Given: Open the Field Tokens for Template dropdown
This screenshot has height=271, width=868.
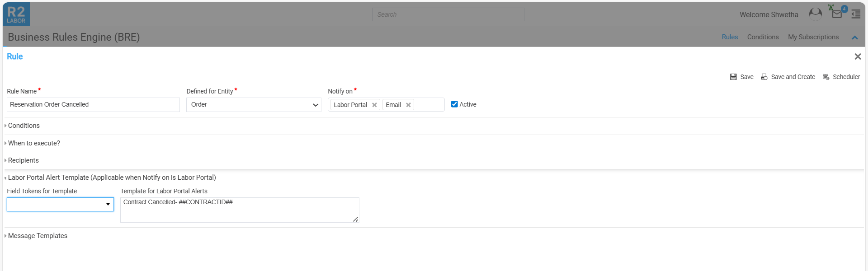Looking at the screenshot, I should tap(60, 204).
